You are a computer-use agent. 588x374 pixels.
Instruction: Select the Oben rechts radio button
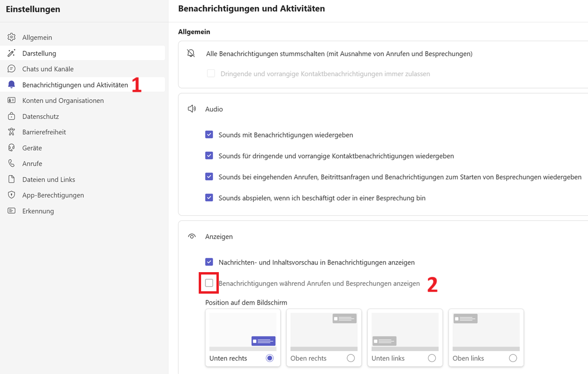tap(351, 358)
